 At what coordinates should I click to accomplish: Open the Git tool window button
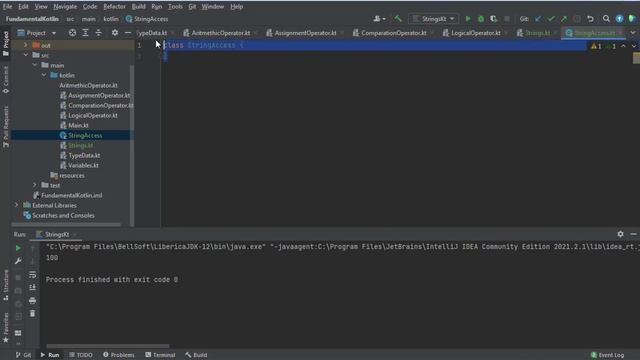tap(23, 355)
